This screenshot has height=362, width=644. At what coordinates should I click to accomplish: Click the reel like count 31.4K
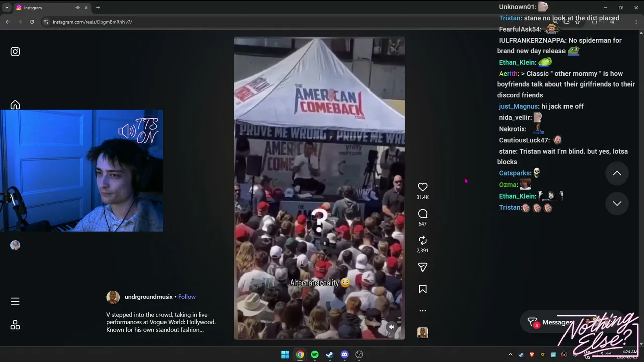coord(423,197)
